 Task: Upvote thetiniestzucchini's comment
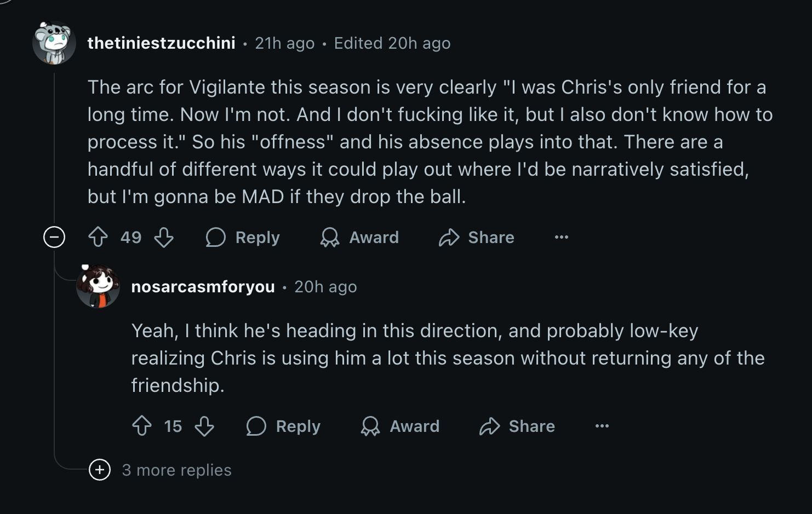tap(98, 237)
